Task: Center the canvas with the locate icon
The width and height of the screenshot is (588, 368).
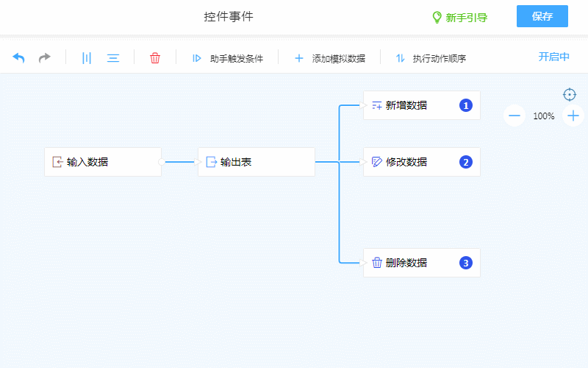Action: (x=570, y=94)
